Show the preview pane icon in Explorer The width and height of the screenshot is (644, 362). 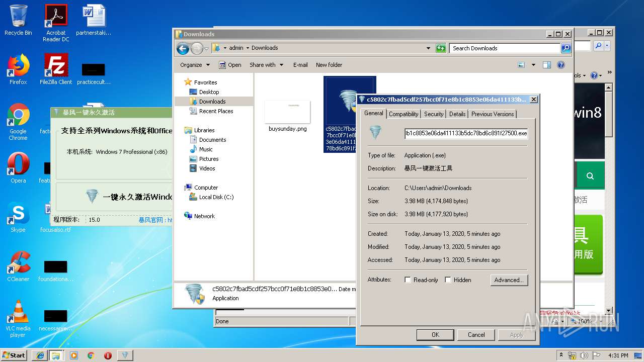547,65
